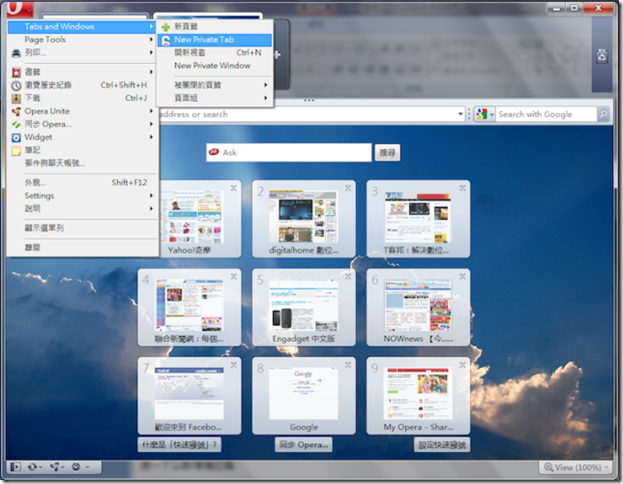
Task: Open digitalhome speed dial thumbnail
Action: click(x=304, y=217)
